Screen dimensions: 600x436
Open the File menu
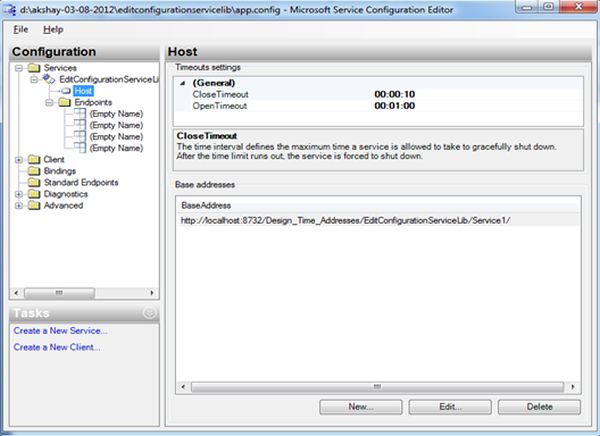tap(21, 29)
